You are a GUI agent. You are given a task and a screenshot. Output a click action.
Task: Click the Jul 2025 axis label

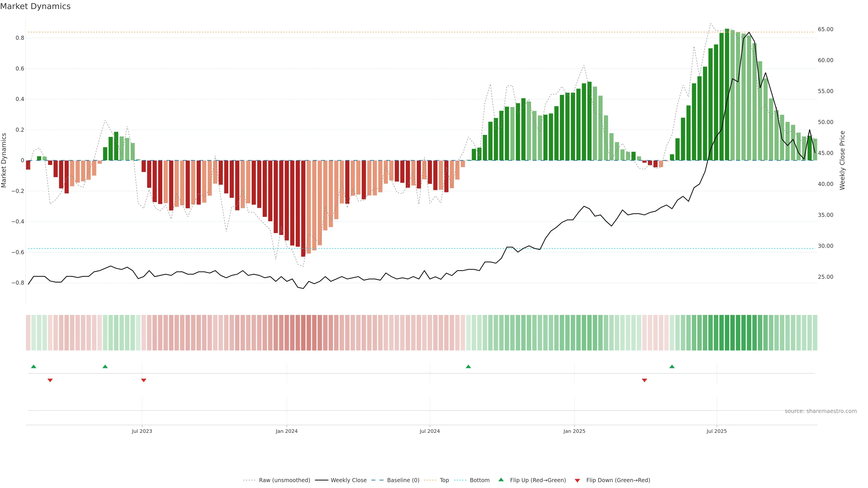pos(716,431)
